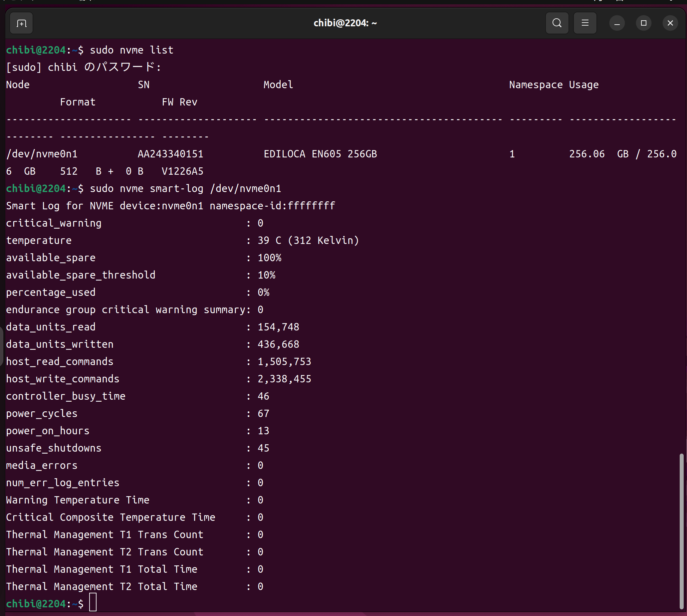Click the terminal search magnifier icon
Image resolution: width=687 pixels, height=616 pixels.
(x=557, y=23)
